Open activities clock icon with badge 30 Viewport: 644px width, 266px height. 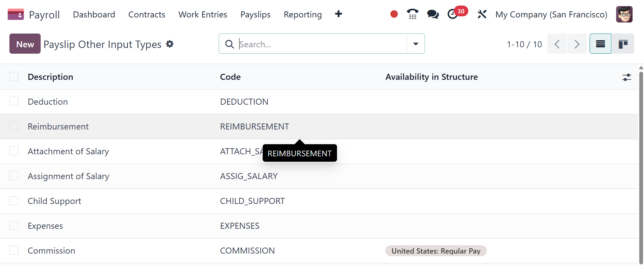click(453, 14)
